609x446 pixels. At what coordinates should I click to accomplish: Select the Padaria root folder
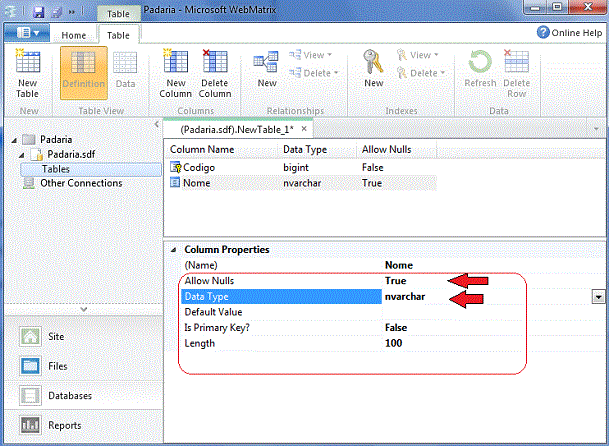pos(56,139)
